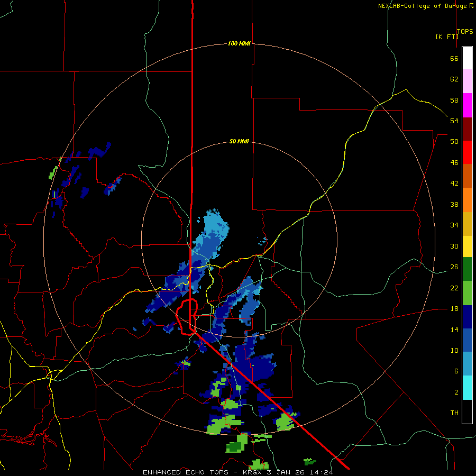476x476 pixels.
Task: Click the 38 legend value
Action: tap(454, 204)
